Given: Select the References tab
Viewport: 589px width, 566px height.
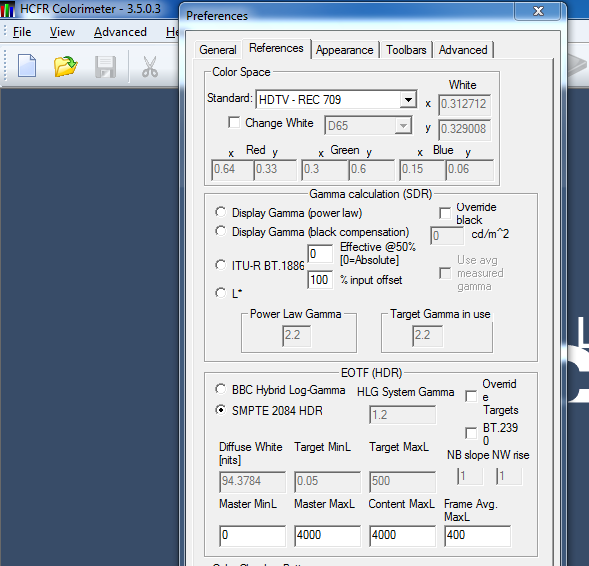Looking at the screenshot, I should click(x=276, y=48).
